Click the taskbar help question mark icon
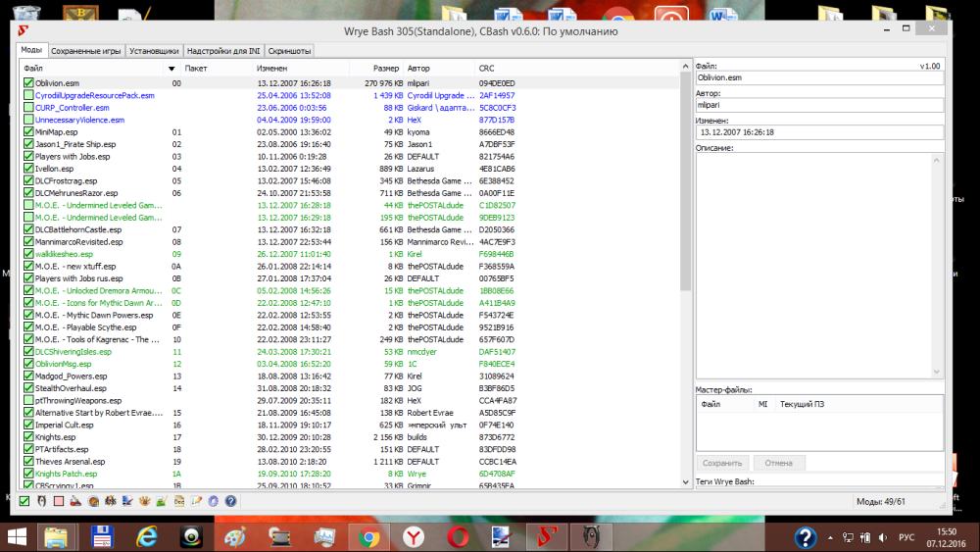This screenshot has height=552, width=980. point(805,537)
